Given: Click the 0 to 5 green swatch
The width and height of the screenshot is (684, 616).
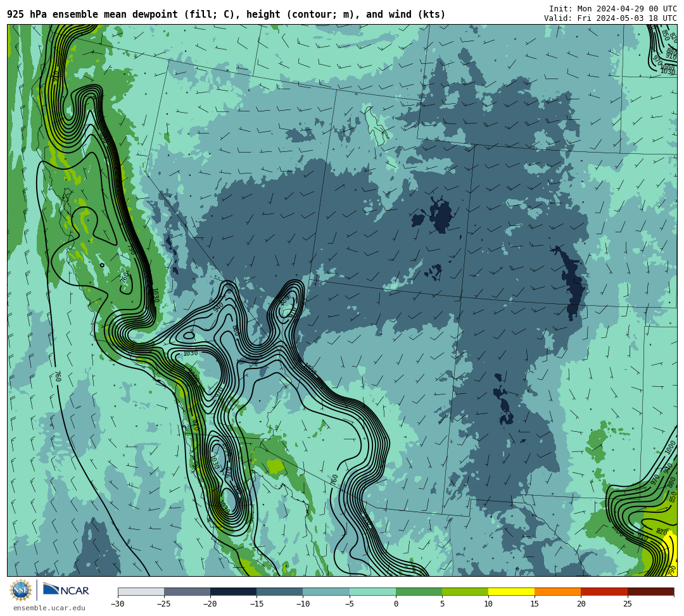Looking at the screenshot, I should (x=419, y=591).
